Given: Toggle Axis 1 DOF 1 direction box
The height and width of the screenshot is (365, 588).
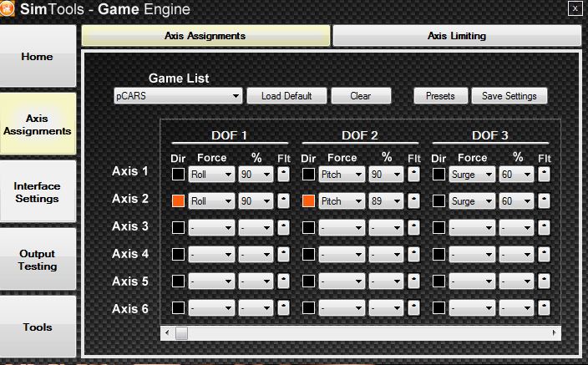Looking at the screenshot, I should (178, 175).
